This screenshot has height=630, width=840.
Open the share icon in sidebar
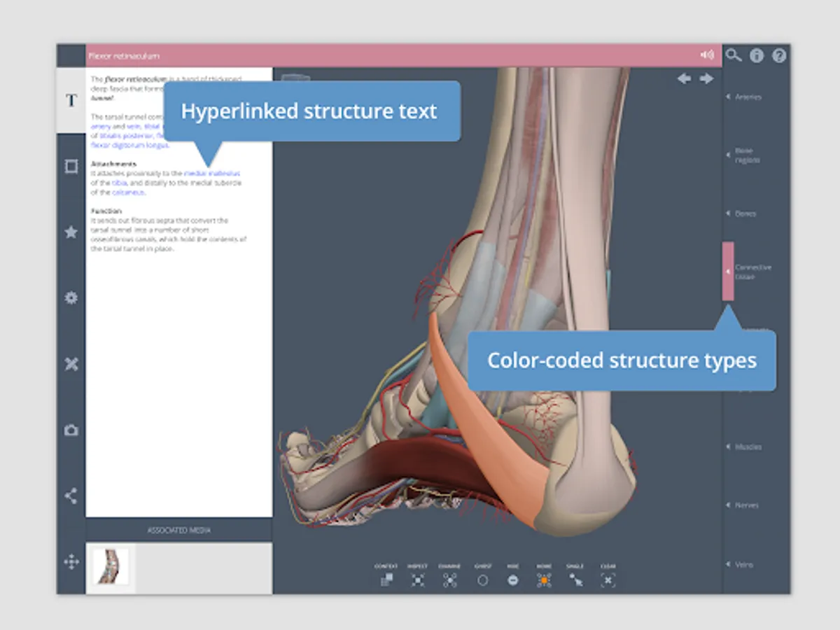71,496
